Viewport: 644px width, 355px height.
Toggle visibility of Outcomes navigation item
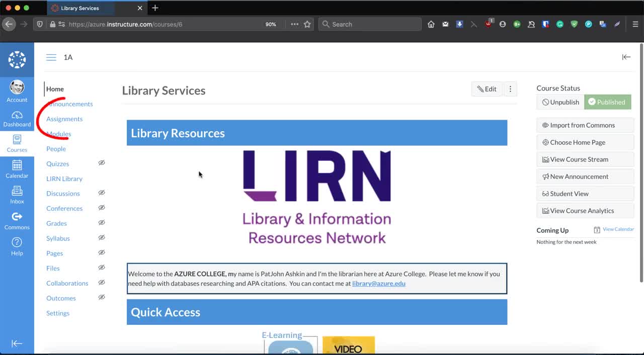[102, 297]
